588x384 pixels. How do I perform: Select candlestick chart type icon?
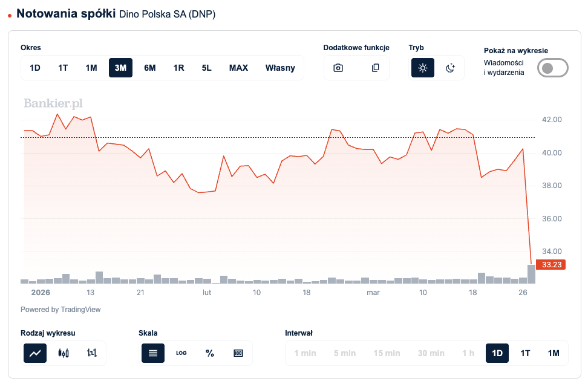pos(64,353)
